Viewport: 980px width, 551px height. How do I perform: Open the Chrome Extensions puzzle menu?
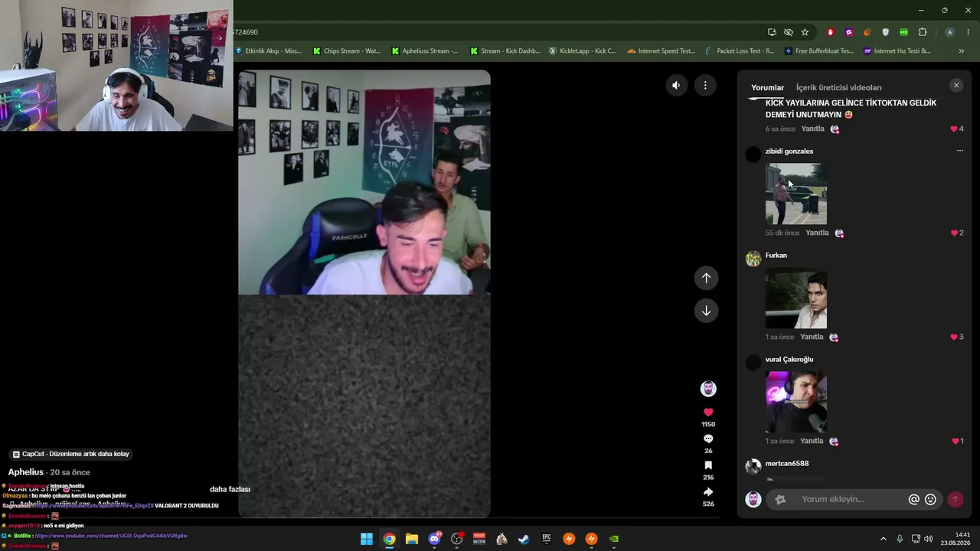tap(923, 32)
